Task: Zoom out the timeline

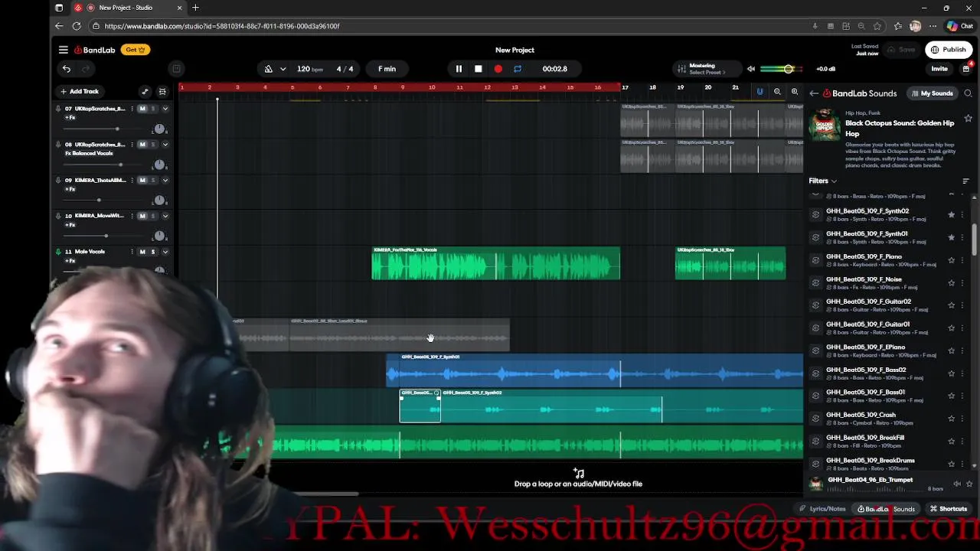Action: 777,91
